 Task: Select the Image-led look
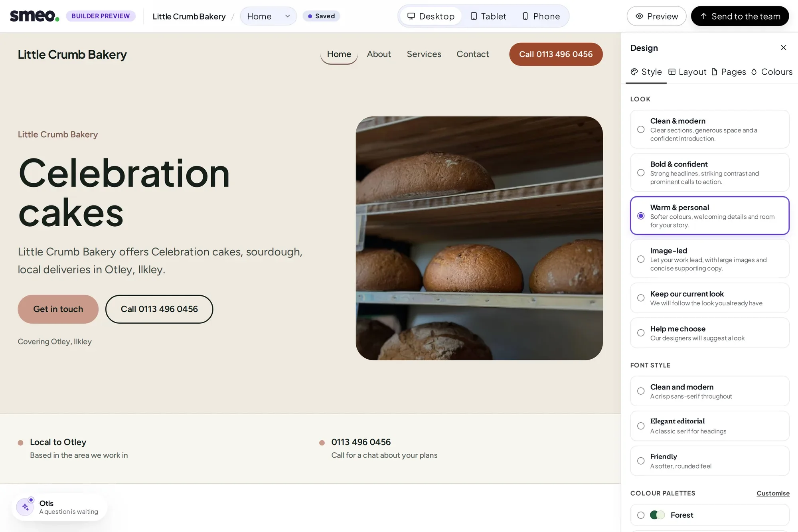pos(709,259)
